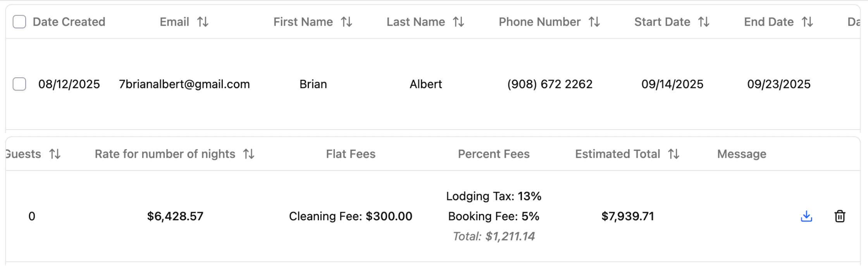
Task: Sort by Start Date using its sort arrows
Action: tap(704, 22)
